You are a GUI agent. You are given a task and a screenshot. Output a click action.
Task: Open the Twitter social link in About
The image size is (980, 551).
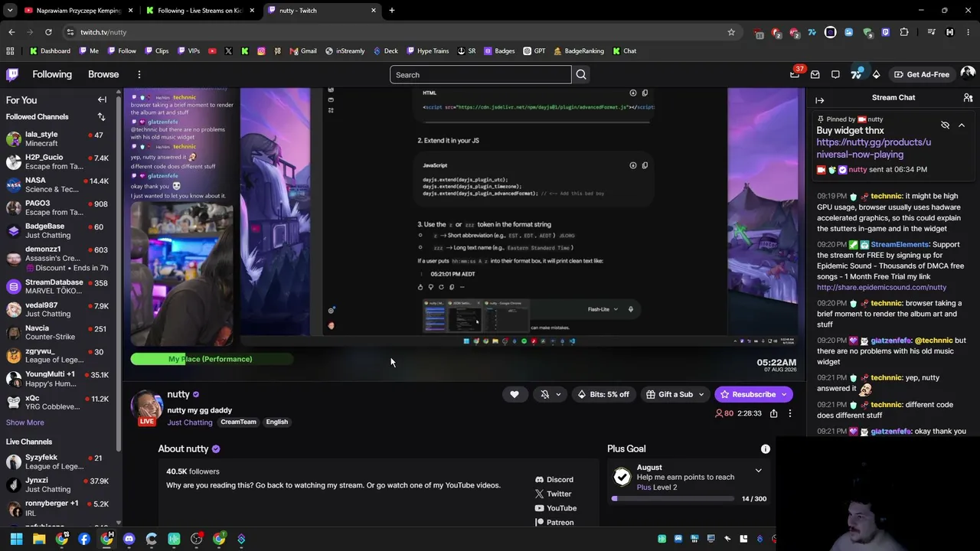click(553, 494)
